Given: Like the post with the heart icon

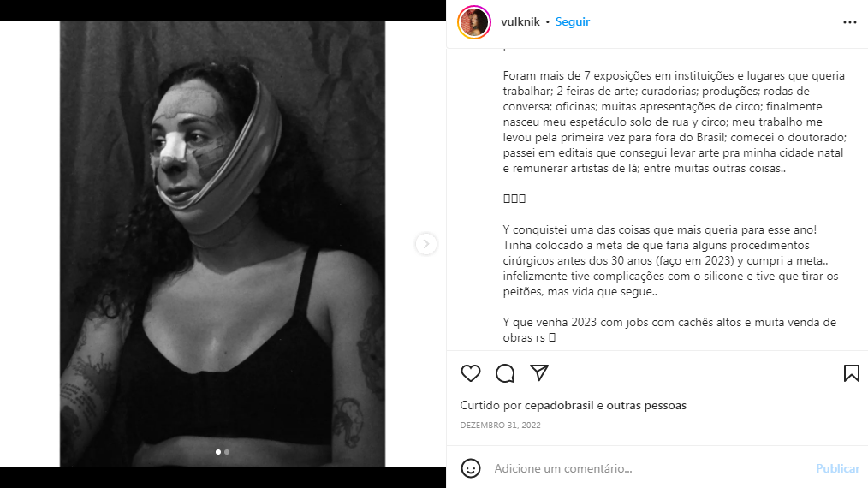Looking at the screenshot, I should pos(471,373).
